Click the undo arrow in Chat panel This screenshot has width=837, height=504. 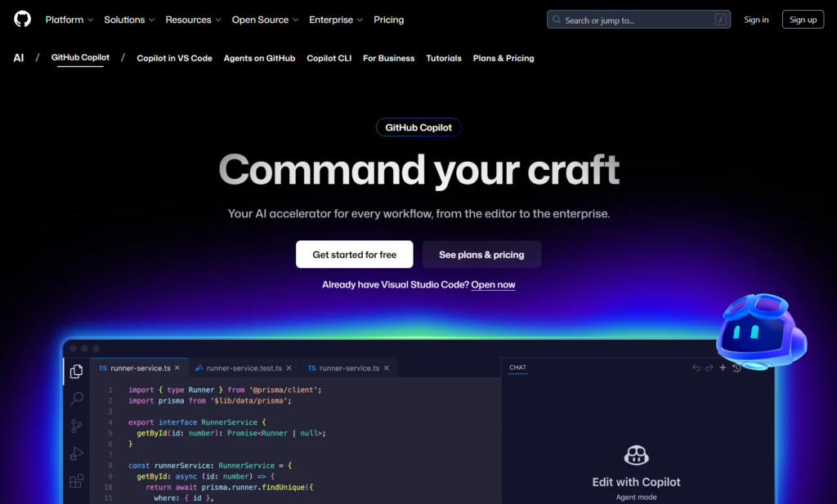coord(696,368)
